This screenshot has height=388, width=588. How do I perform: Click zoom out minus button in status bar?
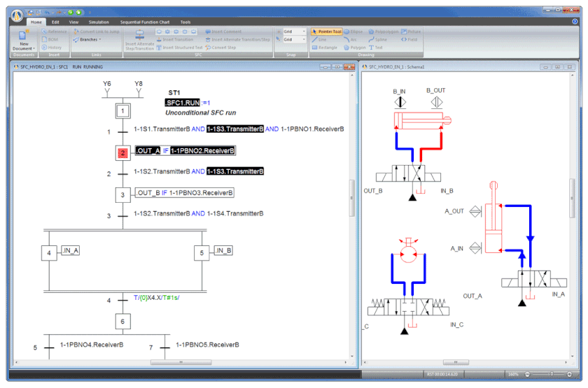527,374
